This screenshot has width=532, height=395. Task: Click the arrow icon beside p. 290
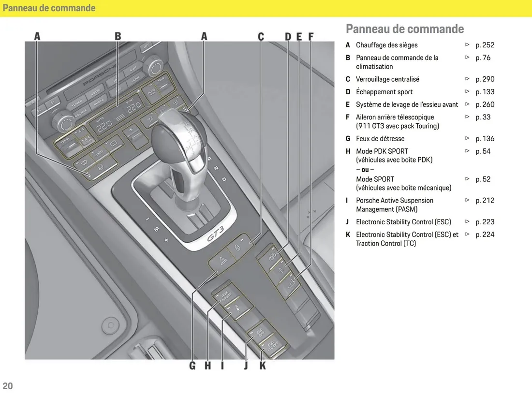click(x=467, y=79)
